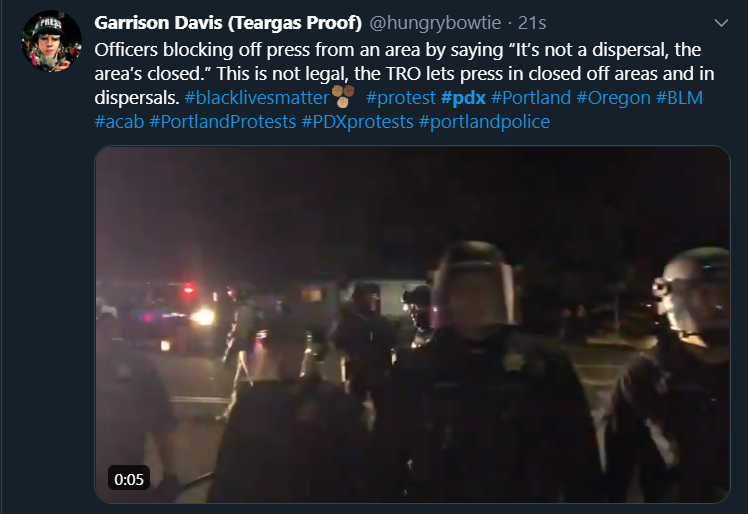Open the #portlandpolice hashtag
Image resolution: width=748 pixels, height=514 pixels.
484,122
